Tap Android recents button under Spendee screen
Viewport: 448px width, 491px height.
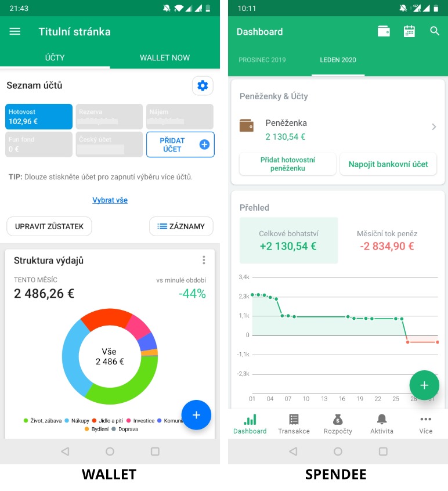pos(383,451)
